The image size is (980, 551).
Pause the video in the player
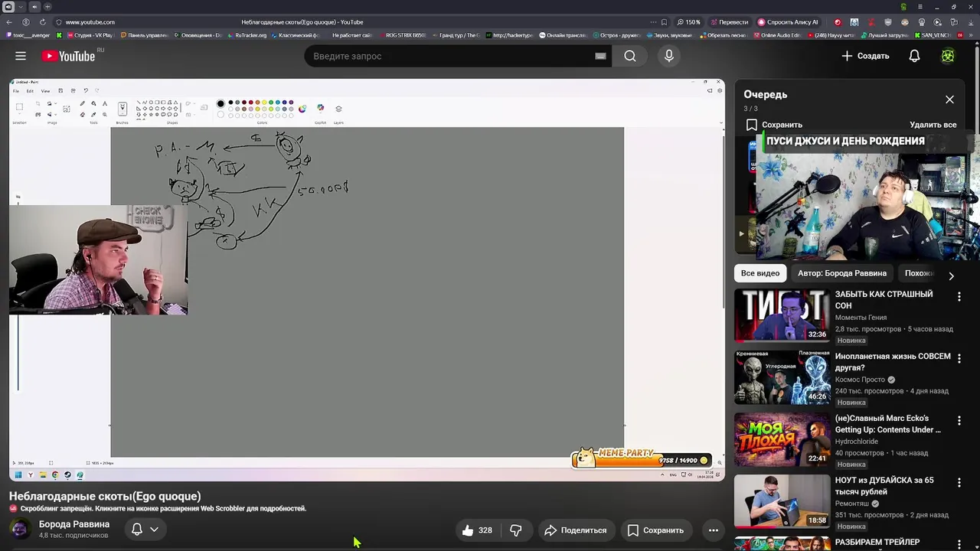pyautogui.click(x=367, y=279)
